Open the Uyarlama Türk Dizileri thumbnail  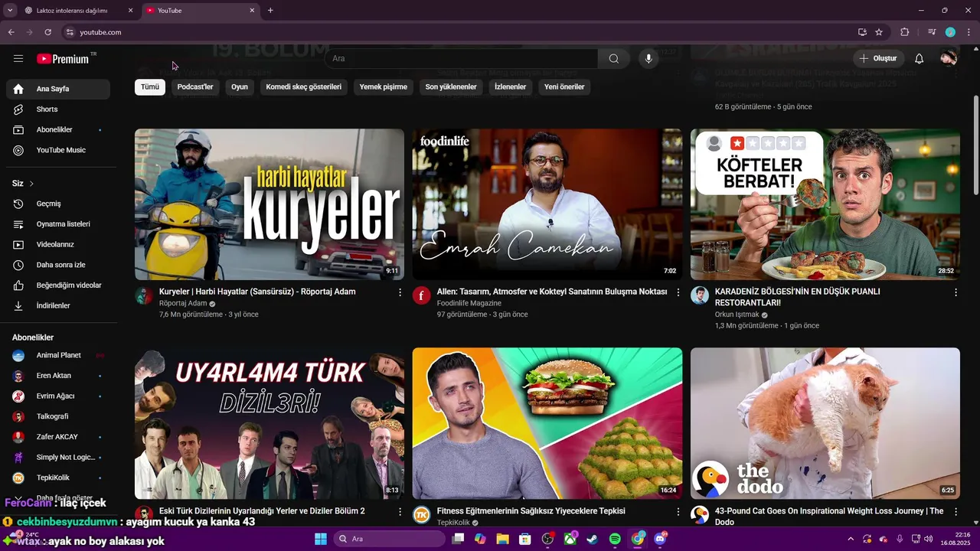pos(269,424)
